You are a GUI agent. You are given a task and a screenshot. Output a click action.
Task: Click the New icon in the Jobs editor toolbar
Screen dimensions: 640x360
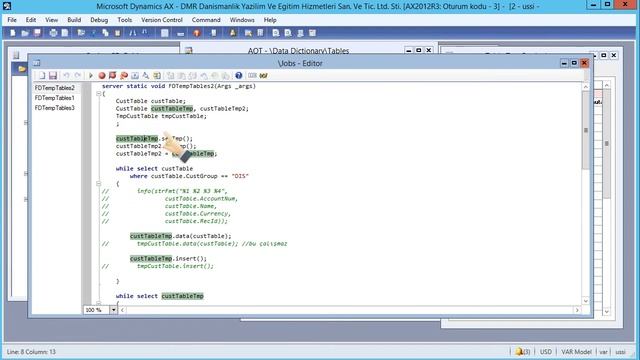coord(42,76)
